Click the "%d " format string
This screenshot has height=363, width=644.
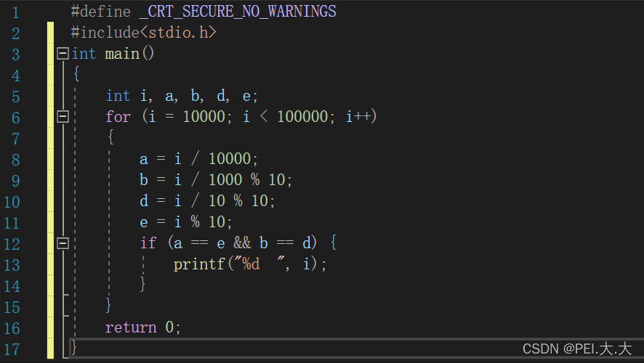click(259, 264)
